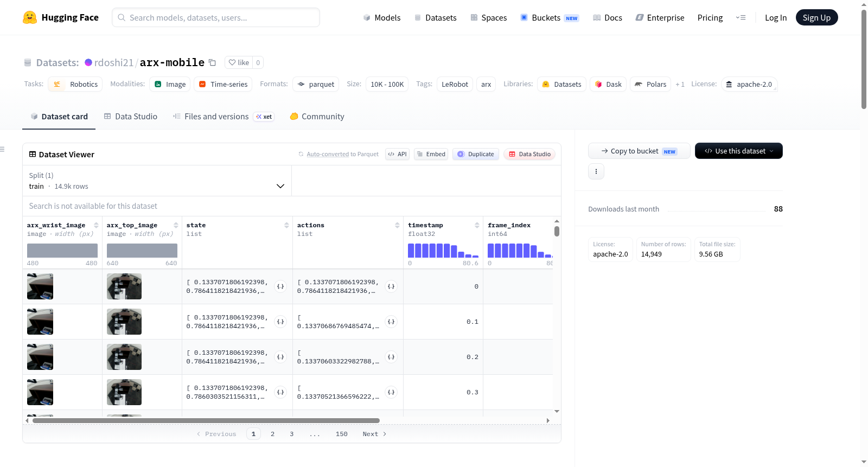Viewport: 868px width, 467px height.
Task: Copy dataset name with the copy icon
Action: pos(212,62)
